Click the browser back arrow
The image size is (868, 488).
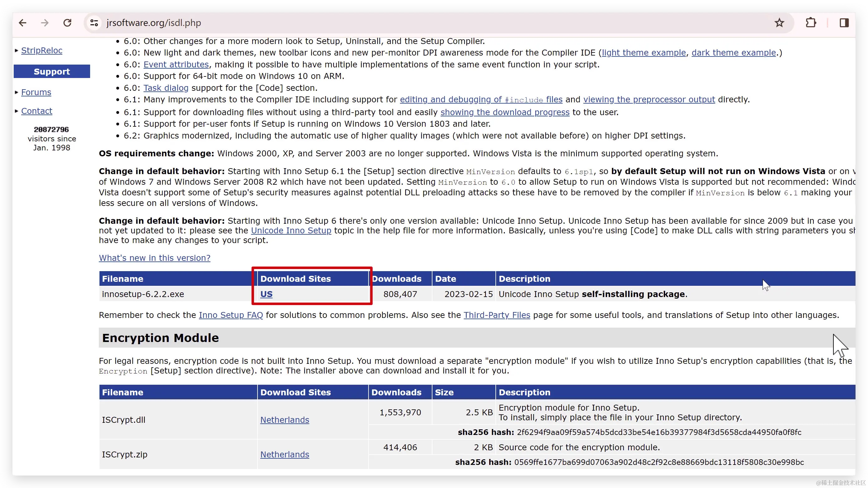[x=22, y=23]
